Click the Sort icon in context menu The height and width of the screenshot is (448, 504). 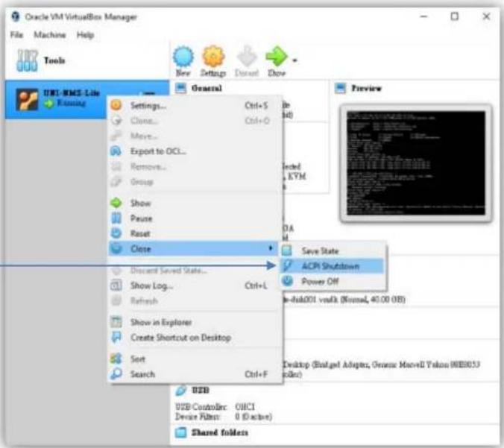click(116, 359)
